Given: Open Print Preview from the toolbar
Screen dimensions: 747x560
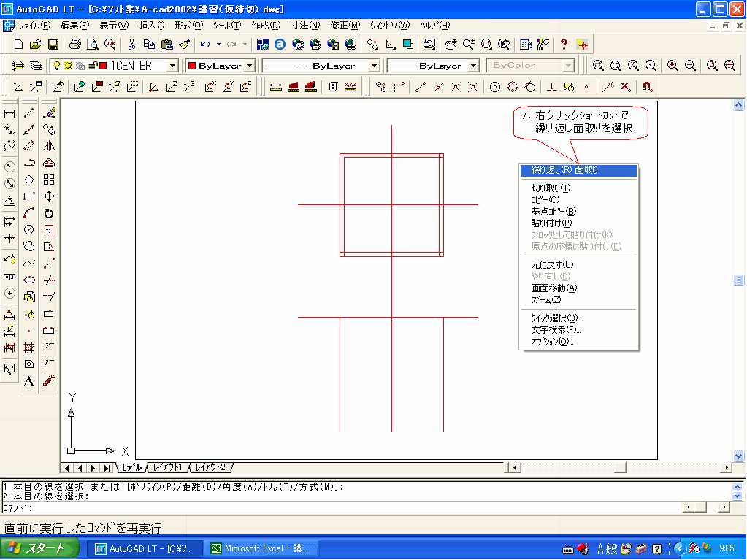Looking at the screenshot, I should click(93, 45).
